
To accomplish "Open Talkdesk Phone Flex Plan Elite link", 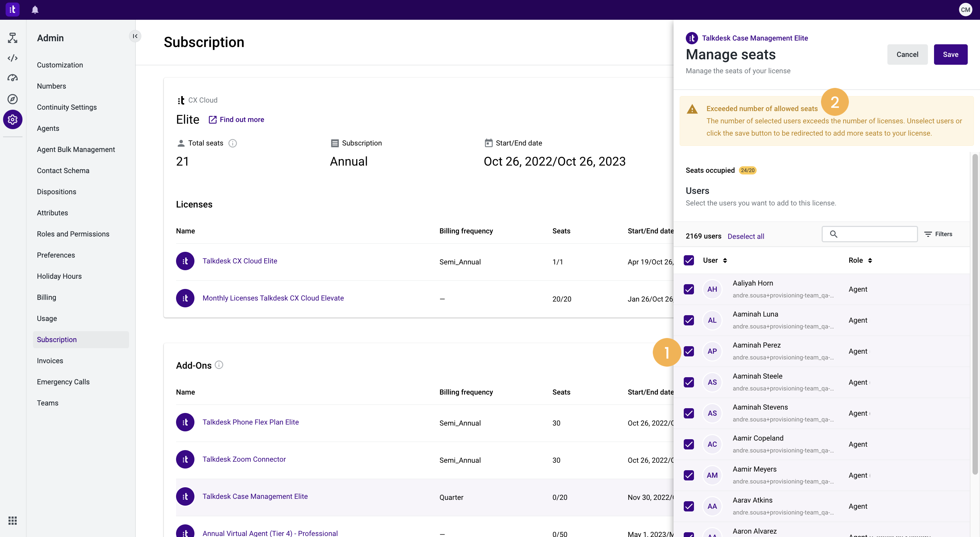I will coord(250,422).
